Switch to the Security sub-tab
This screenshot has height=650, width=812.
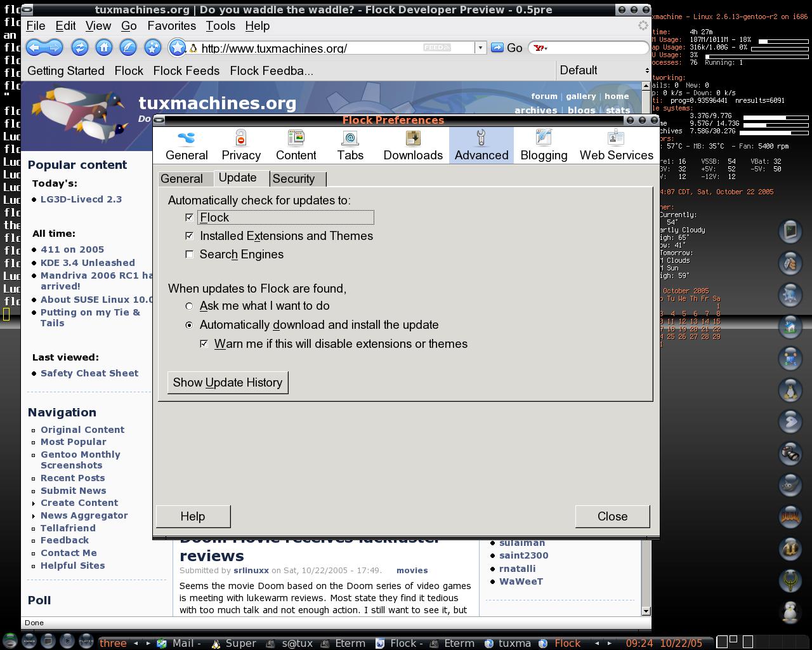coord(298,179)
